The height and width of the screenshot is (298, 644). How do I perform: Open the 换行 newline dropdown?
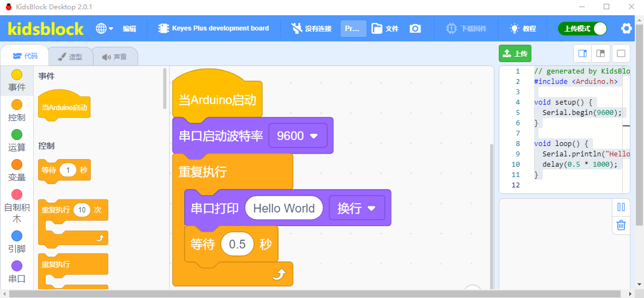coord(357,208)
